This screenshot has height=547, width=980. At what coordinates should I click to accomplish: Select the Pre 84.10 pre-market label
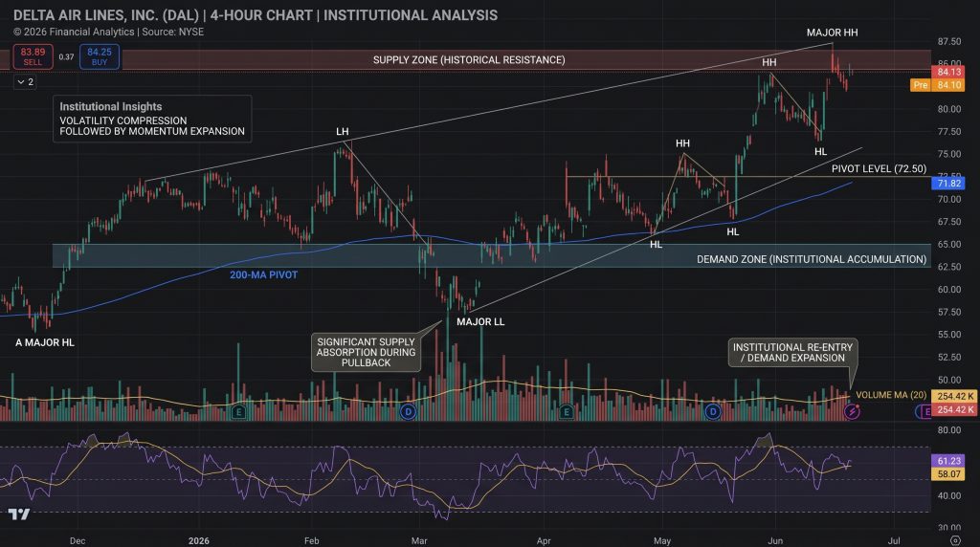click(x=938, y=85)
